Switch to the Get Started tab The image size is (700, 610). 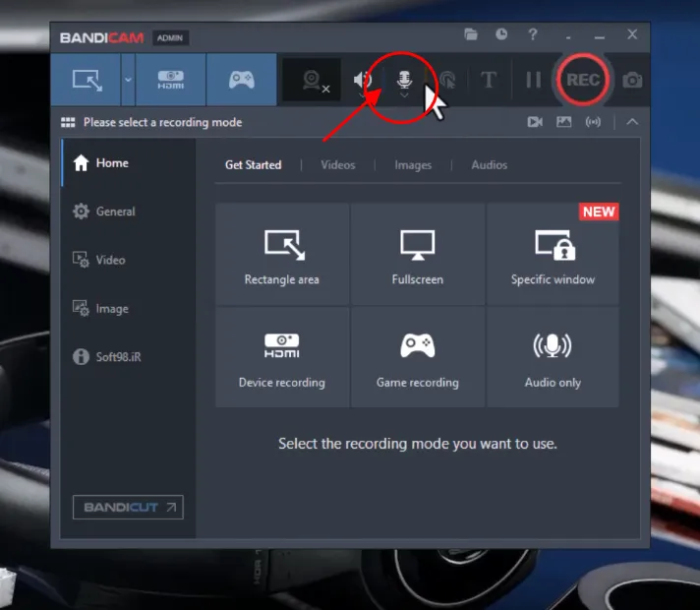(253, 165)
